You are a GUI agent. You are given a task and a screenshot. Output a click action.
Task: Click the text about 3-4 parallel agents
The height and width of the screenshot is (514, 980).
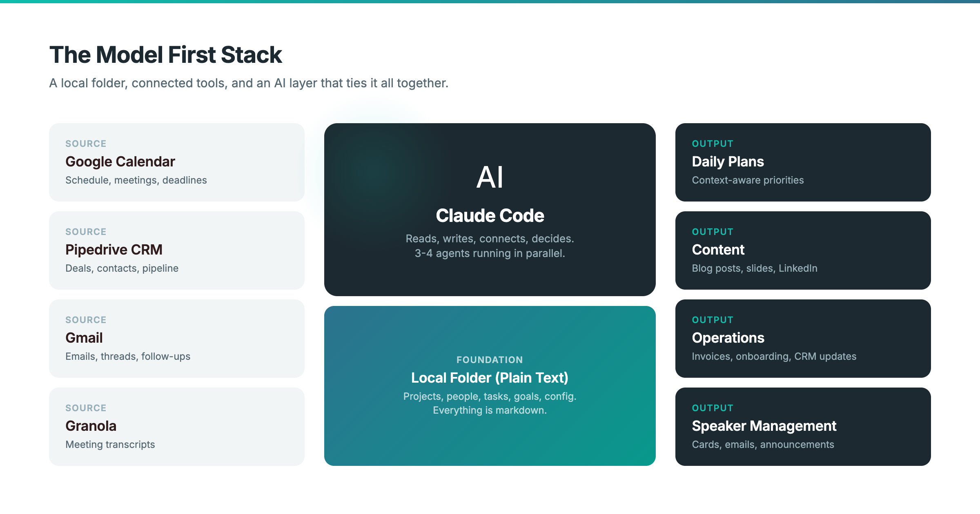490,253
